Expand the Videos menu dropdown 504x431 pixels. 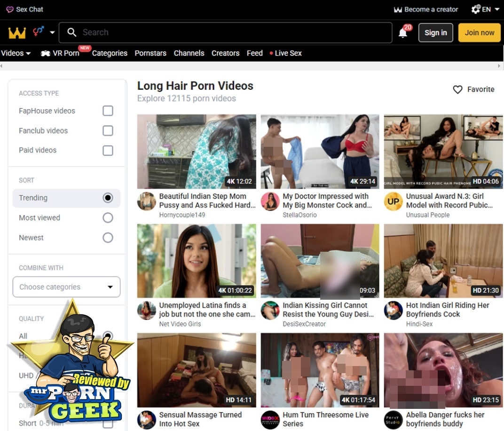click(x=16, y=53)
